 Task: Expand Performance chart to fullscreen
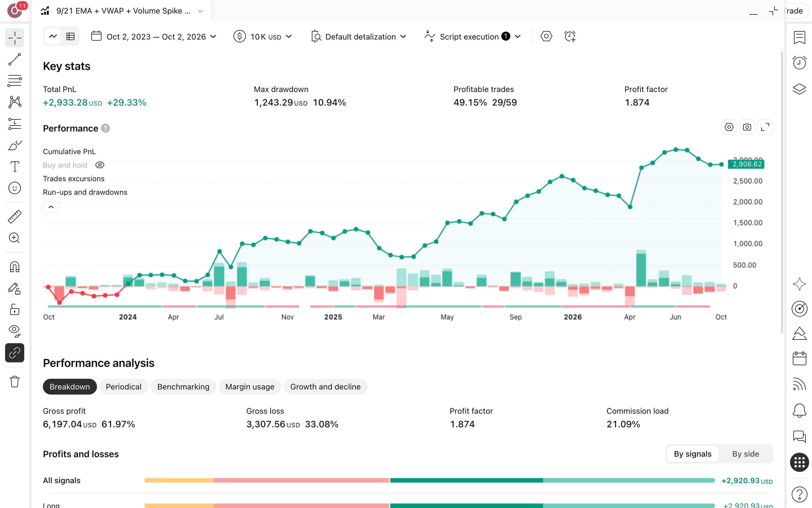765,127
